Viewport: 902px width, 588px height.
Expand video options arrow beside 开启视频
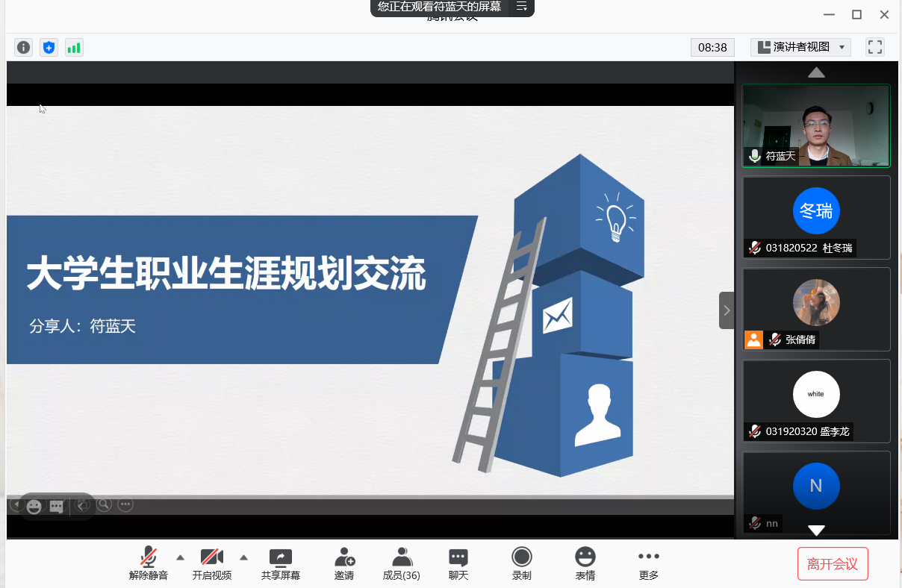click(243, 557)
